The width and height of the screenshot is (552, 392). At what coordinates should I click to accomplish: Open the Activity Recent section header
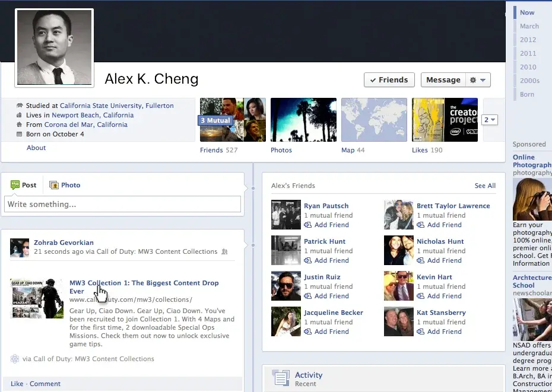click(x=383, y=378)
